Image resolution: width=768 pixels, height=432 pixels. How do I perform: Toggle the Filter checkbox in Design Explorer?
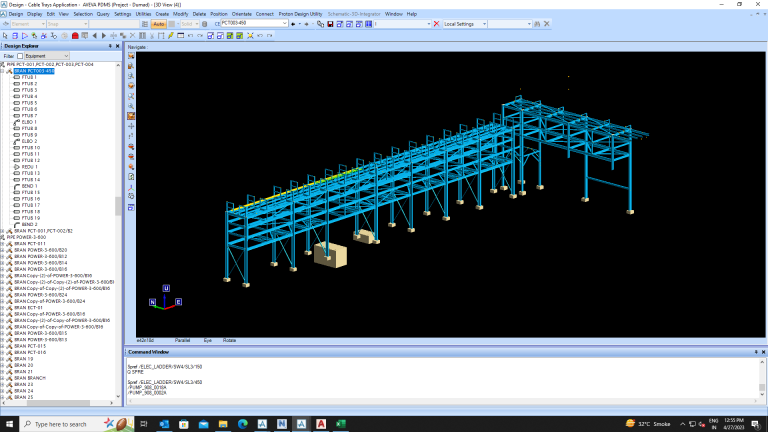[20, 56]
